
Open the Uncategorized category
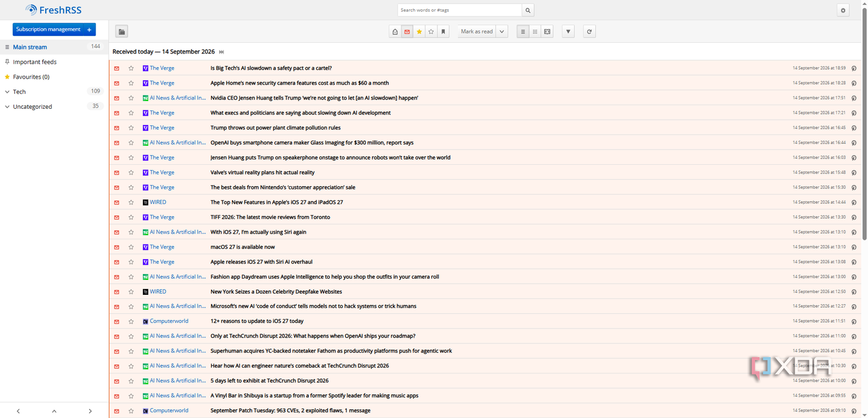pos(32,107)
